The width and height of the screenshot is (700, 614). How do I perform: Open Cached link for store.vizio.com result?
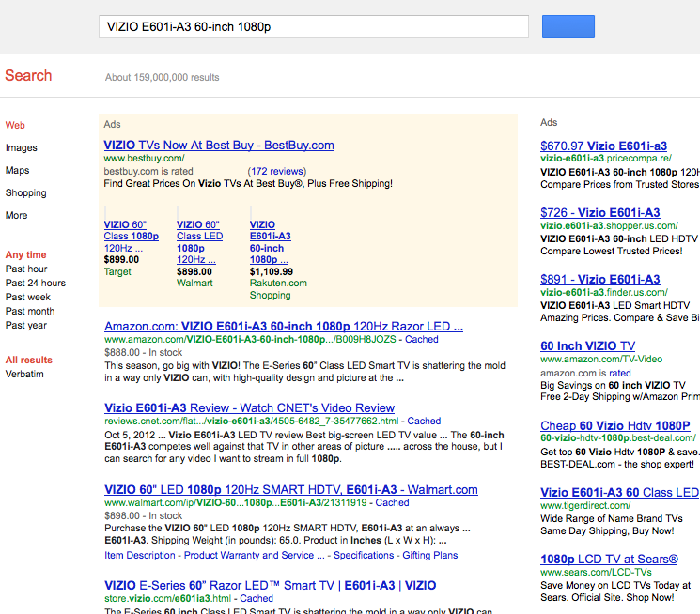[257, 598]
